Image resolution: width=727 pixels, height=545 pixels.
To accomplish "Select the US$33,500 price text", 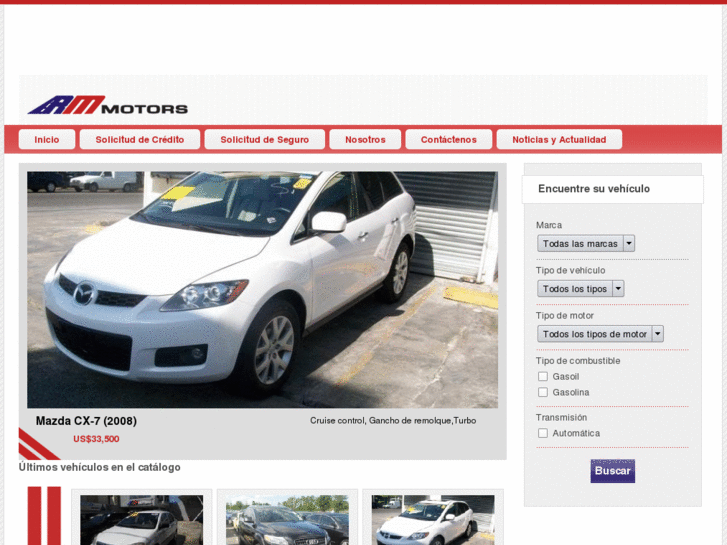I will click(96, 439).
